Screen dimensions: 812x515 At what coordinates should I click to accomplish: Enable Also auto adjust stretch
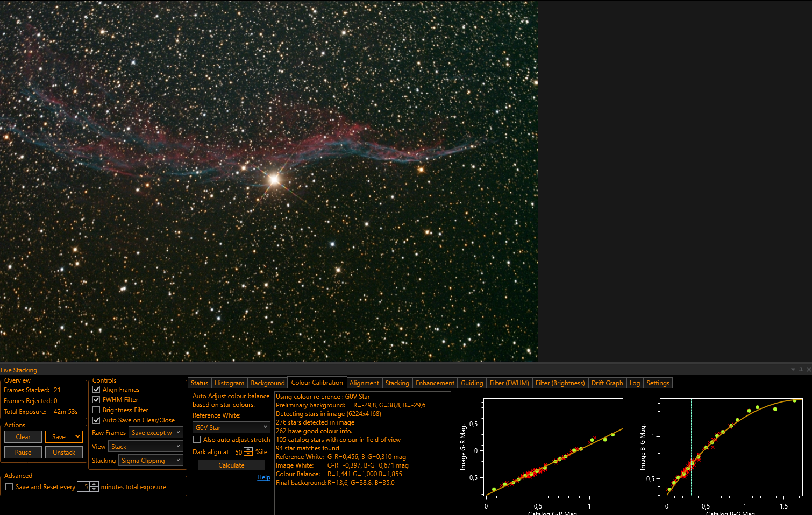tap(197, 440)
